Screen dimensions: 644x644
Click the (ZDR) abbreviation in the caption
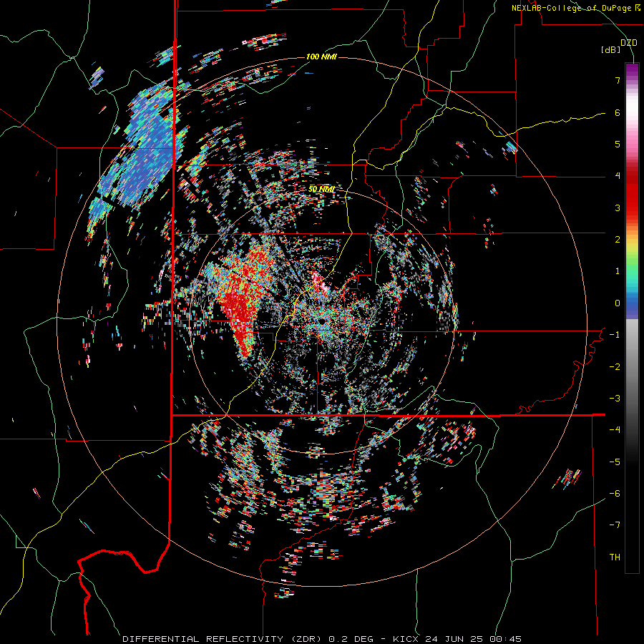pos(306,639)
